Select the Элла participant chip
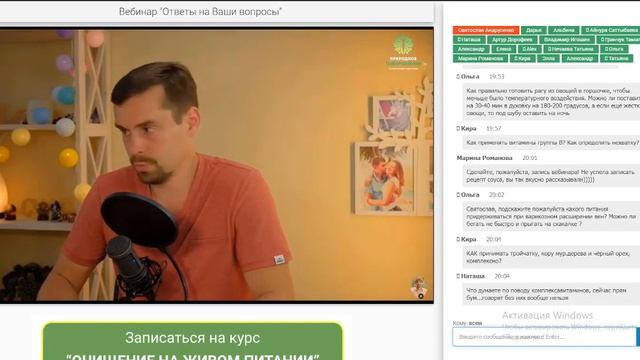The image size is (640, 360). [x=548, y=58]
